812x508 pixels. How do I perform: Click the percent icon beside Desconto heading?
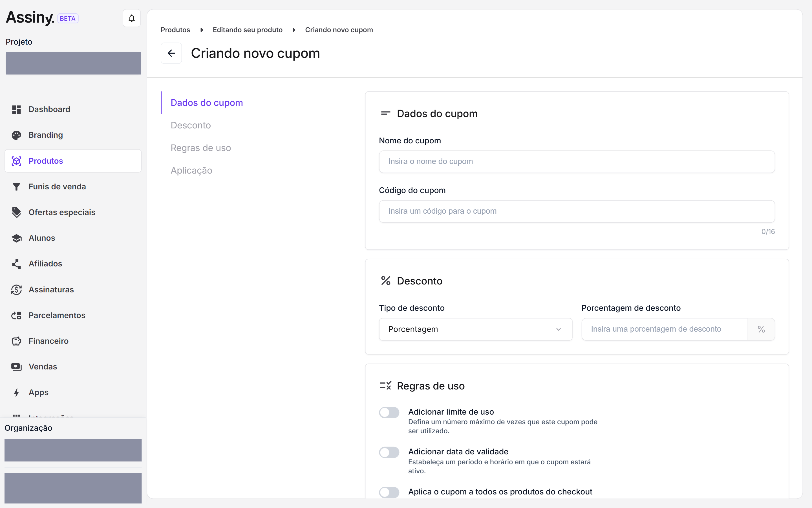point(385,281)
